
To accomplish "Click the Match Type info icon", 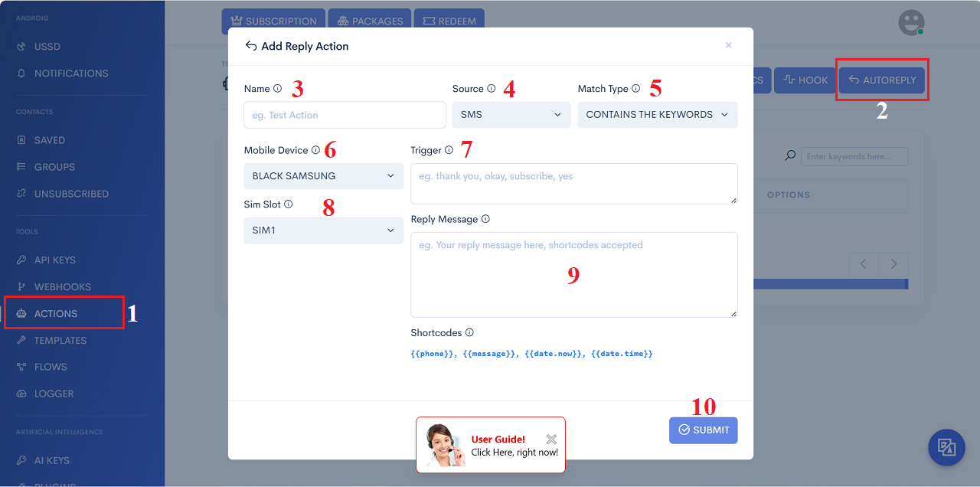I will [x=635, y=89].
